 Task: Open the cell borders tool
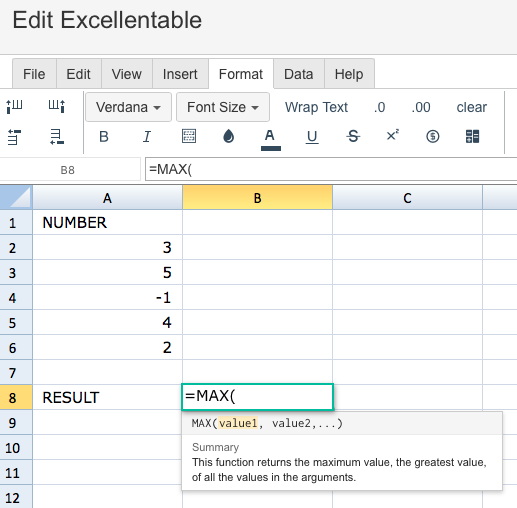[189, 136]
